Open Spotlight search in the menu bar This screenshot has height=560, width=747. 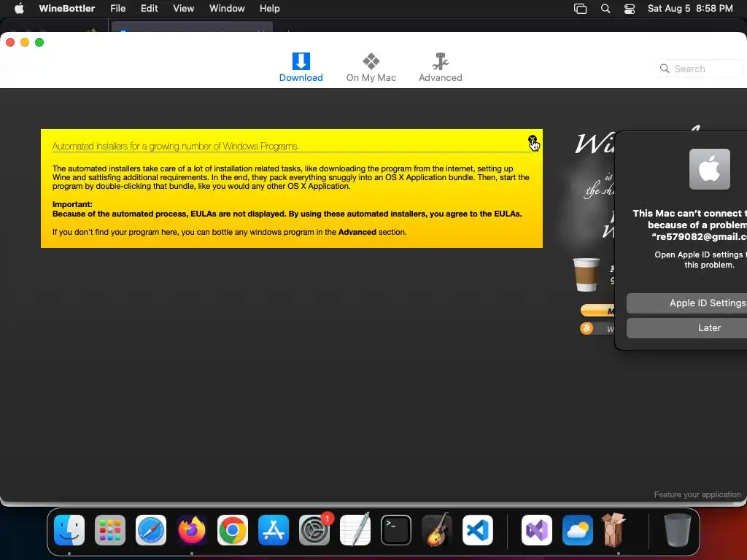pos(605,9)
